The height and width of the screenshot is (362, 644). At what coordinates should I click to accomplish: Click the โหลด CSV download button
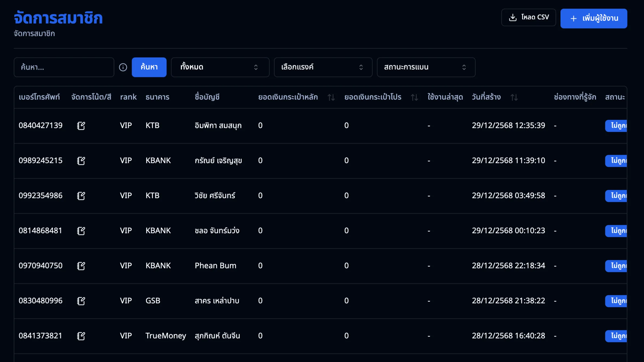pos(528,18)
